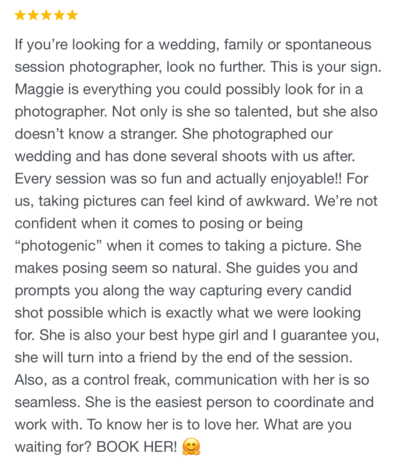This screenshot has height=467, width=400.
Task: Click the words BOOK HER!
Action: point(137,447)
